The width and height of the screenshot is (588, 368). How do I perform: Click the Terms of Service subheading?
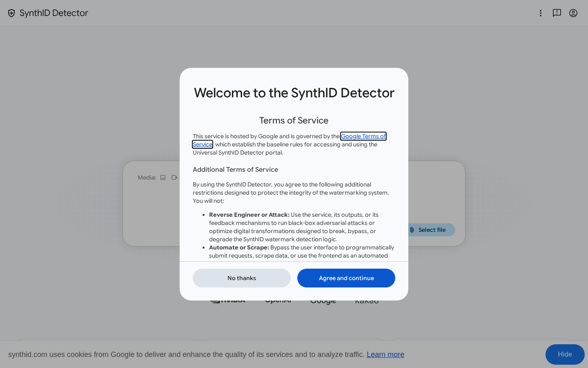coord(294,121)
